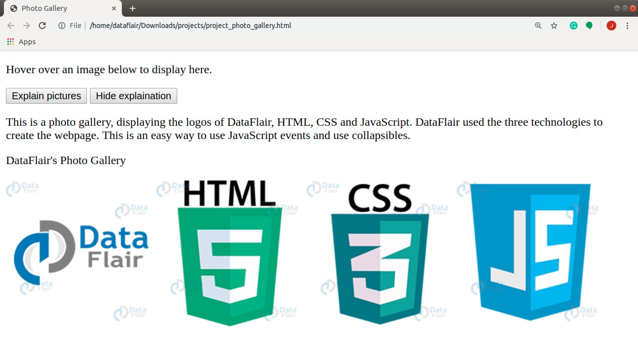This screenshot has width=638, height=364.
Task: Close the browser window
Action: click(633, 8)
